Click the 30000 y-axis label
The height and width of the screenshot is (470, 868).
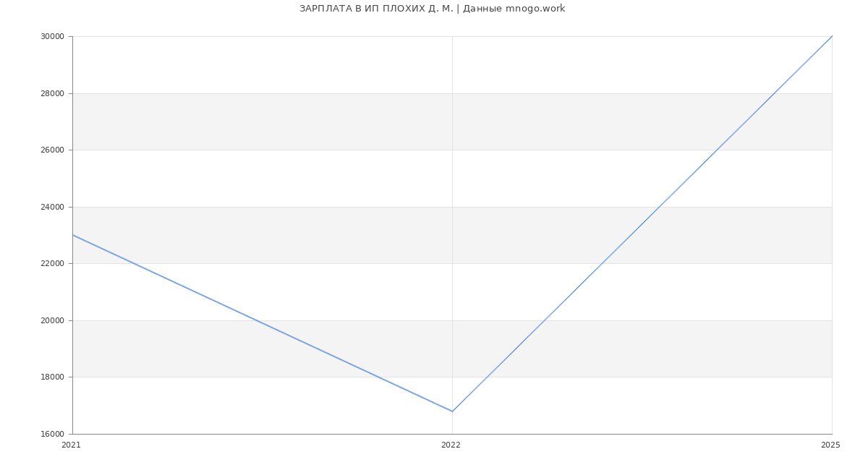(54, 37)
